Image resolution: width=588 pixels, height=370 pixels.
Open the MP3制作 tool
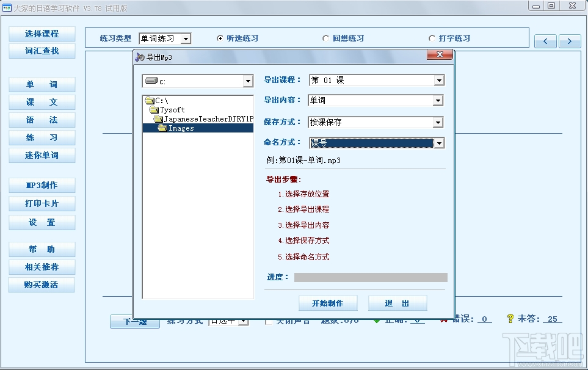pos(42,185)
